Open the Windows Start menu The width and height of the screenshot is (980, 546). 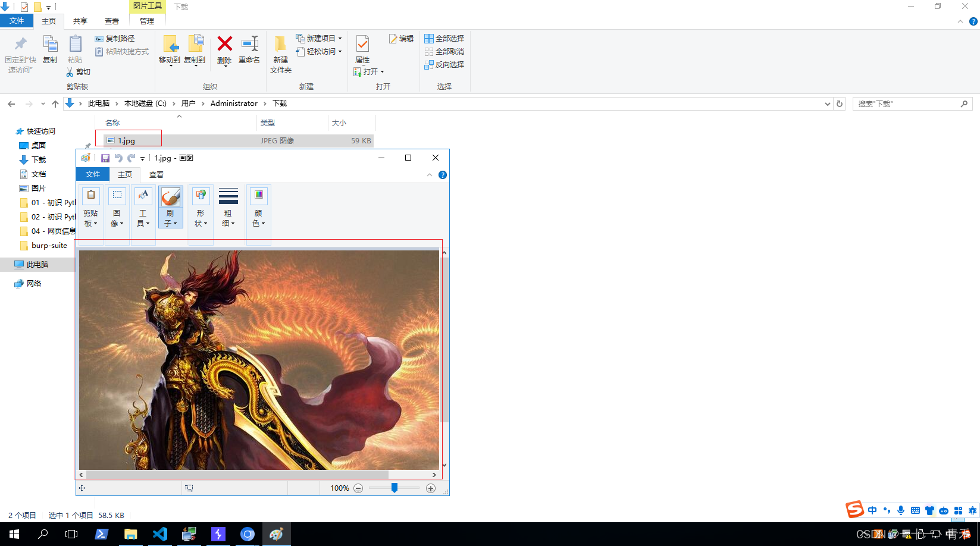pos(14,534)
